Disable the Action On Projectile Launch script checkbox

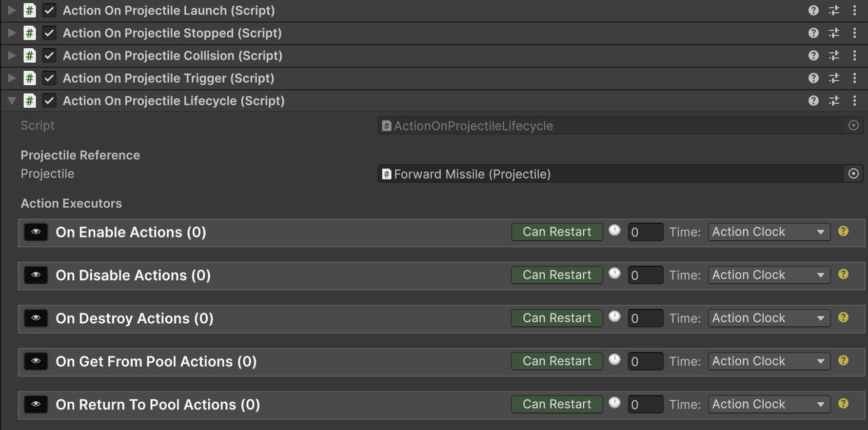pyautogui.click(x=49, y=10)
